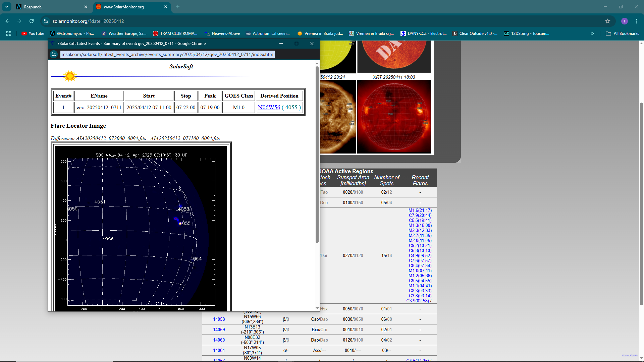Open the Heavens-Above bookmark
The width and height of the screenshot is (644, 362).
tap(222, 34)
